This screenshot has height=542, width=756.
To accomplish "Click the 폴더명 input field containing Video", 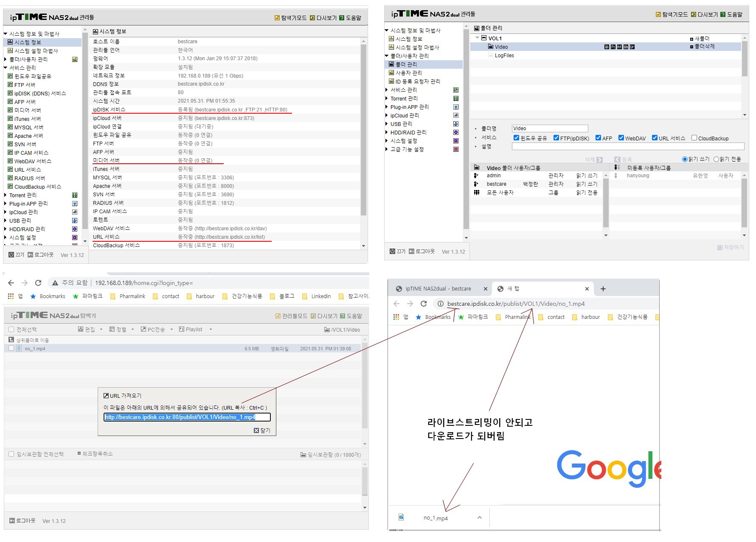I will 550,129.
